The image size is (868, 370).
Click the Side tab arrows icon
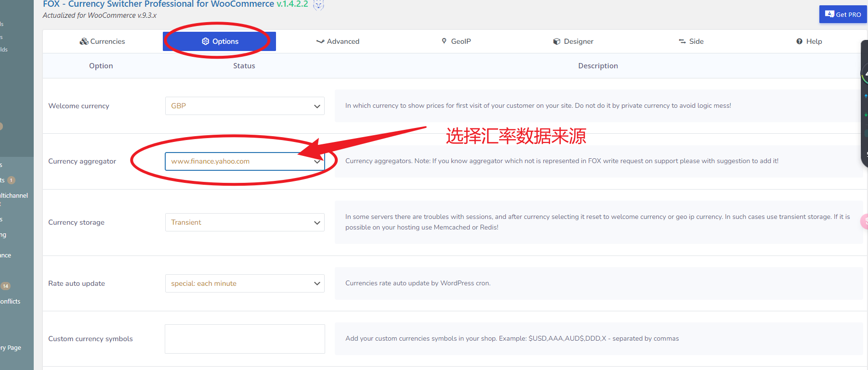[682, 41]
